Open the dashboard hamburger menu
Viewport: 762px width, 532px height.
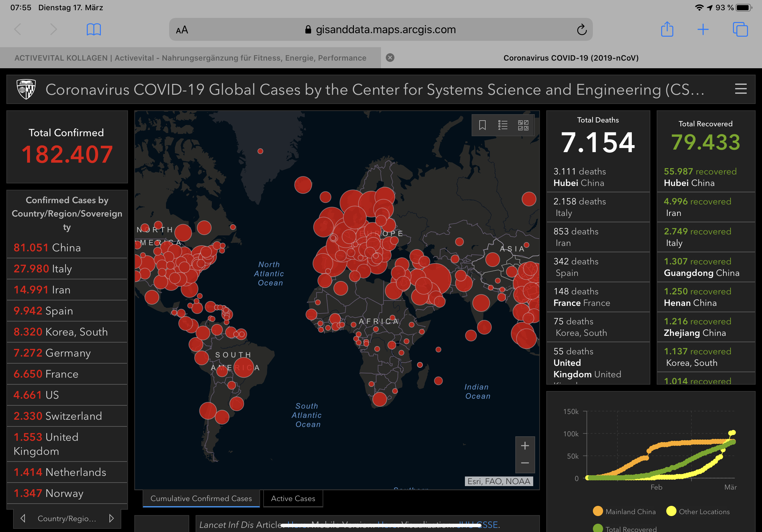pos(740,89)
